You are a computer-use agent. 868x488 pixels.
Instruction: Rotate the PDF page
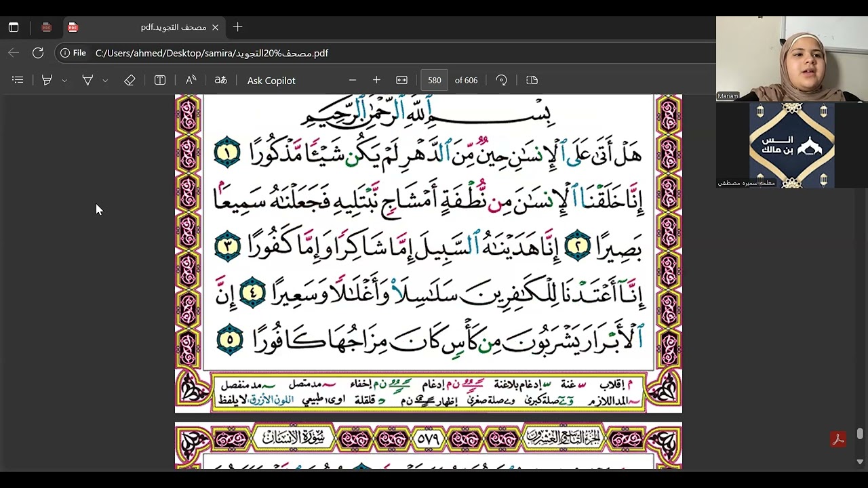[501, 80]
